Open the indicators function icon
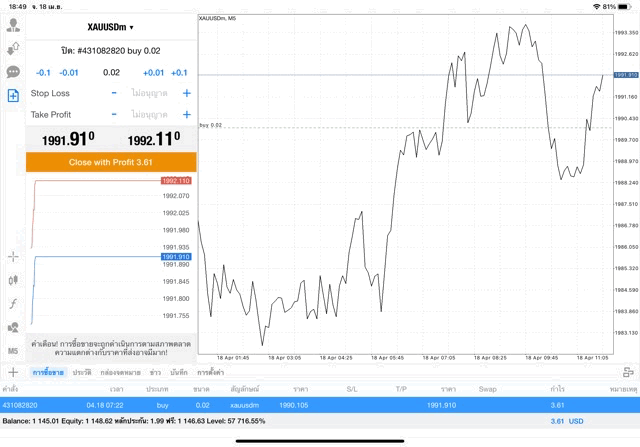Viewport: 640px width, 447px height. coord(13,304)
